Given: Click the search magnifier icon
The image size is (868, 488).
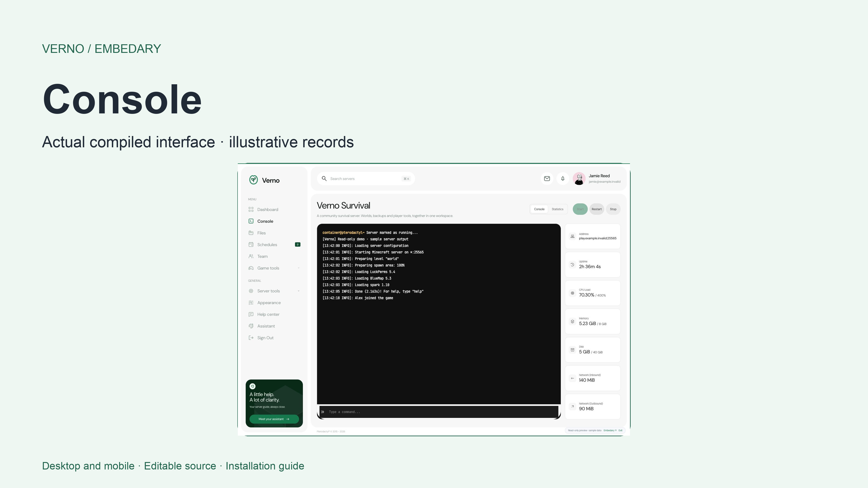Looking at the screenshot, I should [x=324, y=178].
